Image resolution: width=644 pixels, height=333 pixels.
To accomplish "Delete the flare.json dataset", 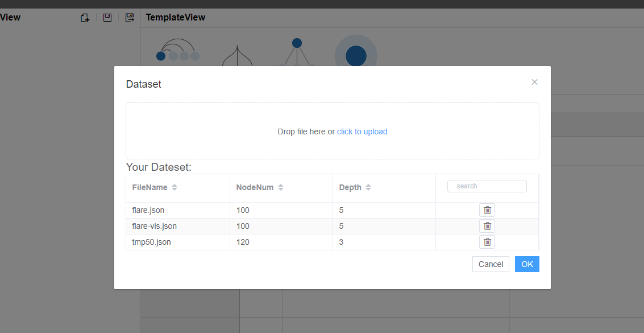I will [487, 210].
